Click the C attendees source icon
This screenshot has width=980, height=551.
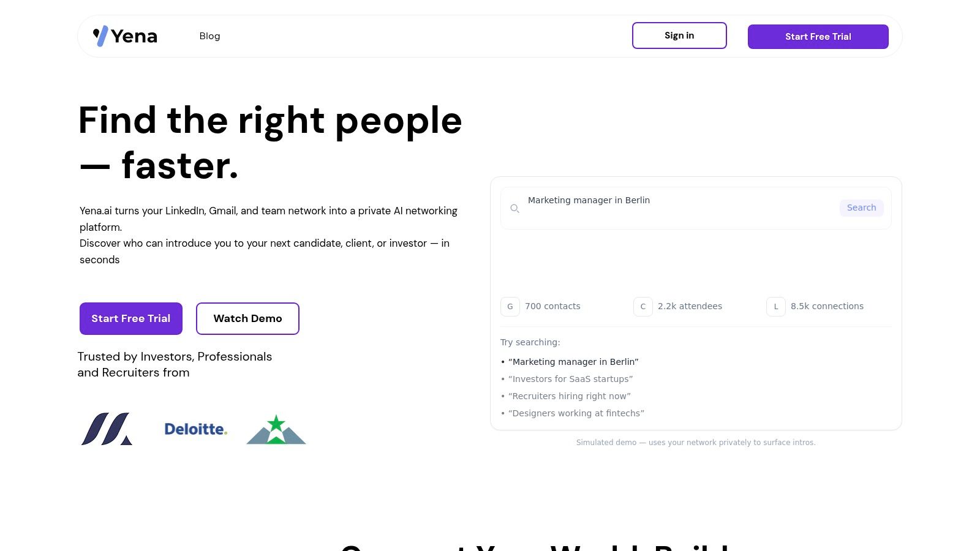click(x=643, y=307)
